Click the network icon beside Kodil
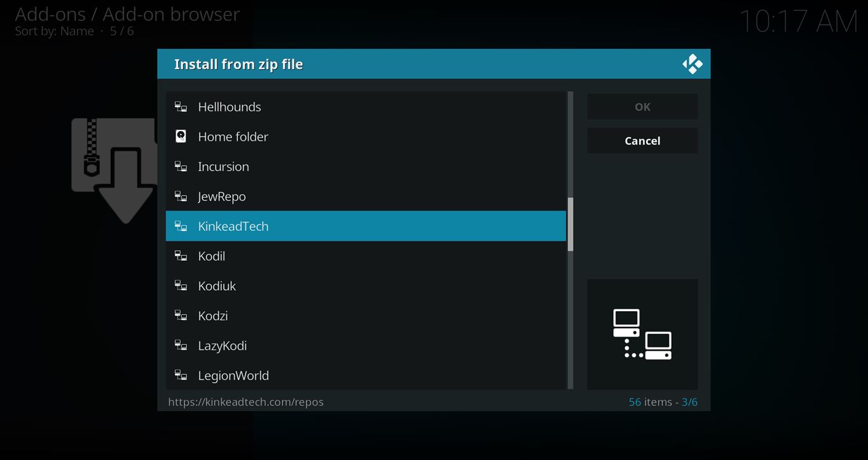 point(181,256)
